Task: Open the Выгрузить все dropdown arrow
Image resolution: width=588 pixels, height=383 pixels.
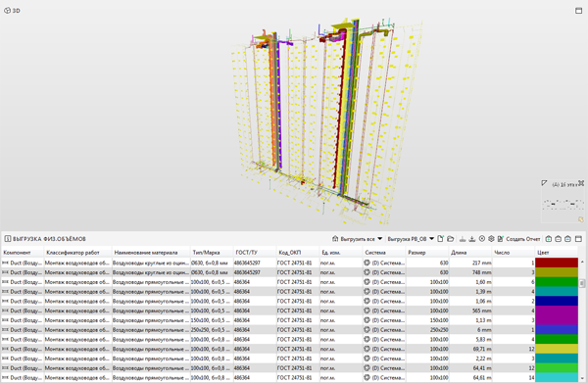Action: [380, 239]
